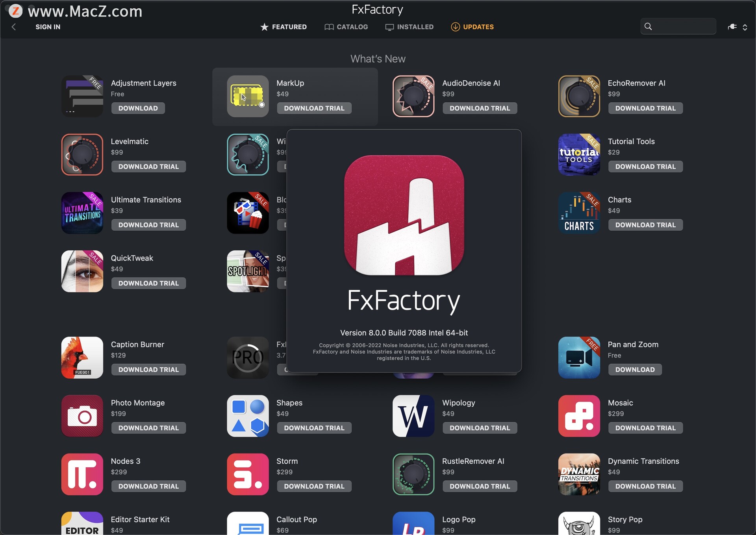Go back using the left chevron
Viewport: 756px width, 535px height.
pos(14,27)
